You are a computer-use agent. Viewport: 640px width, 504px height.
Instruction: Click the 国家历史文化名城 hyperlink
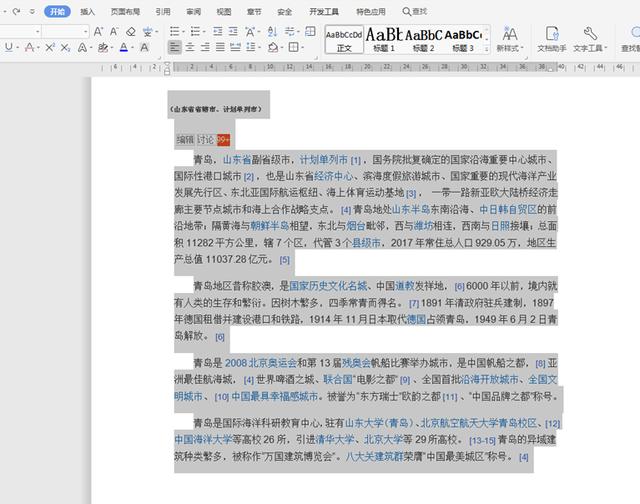[x=329, y=286]
